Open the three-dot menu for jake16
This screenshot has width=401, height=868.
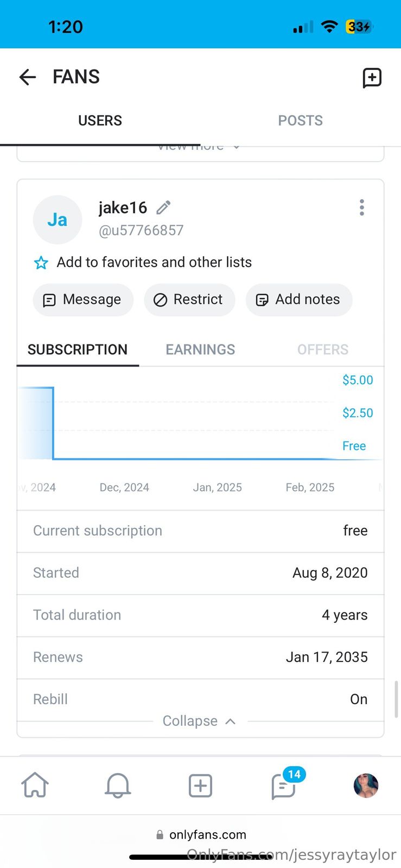point(361,207)
